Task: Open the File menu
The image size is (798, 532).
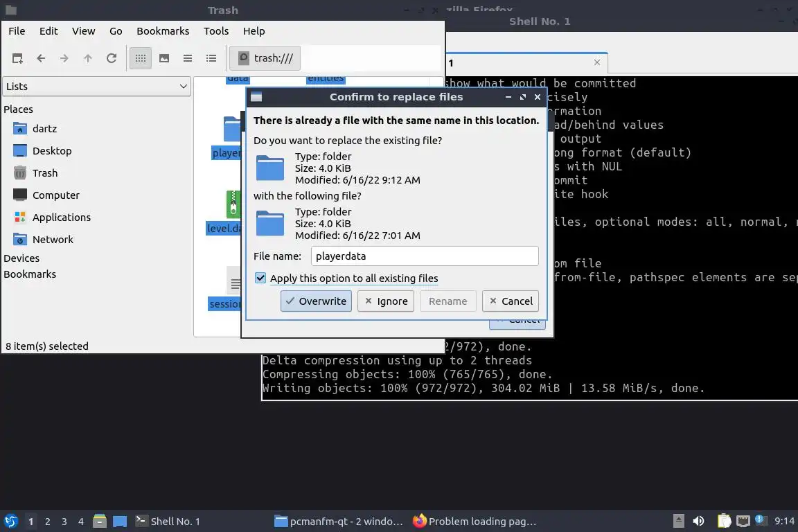Action: coord(17,31)
